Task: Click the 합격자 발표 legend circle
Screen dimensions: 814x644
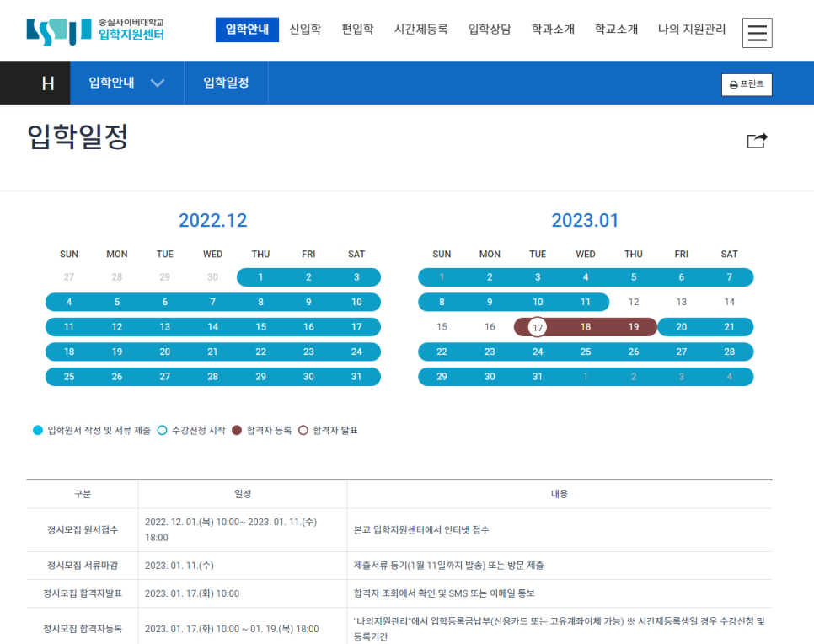Action: point(303,430)
